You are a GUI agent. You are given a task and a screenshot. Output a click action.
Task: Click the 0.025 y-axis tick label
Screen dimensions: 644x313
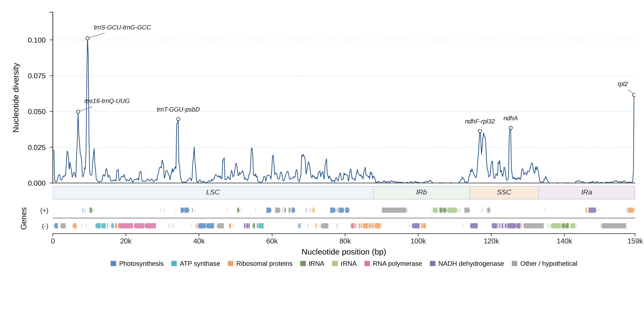coord(37,148)
